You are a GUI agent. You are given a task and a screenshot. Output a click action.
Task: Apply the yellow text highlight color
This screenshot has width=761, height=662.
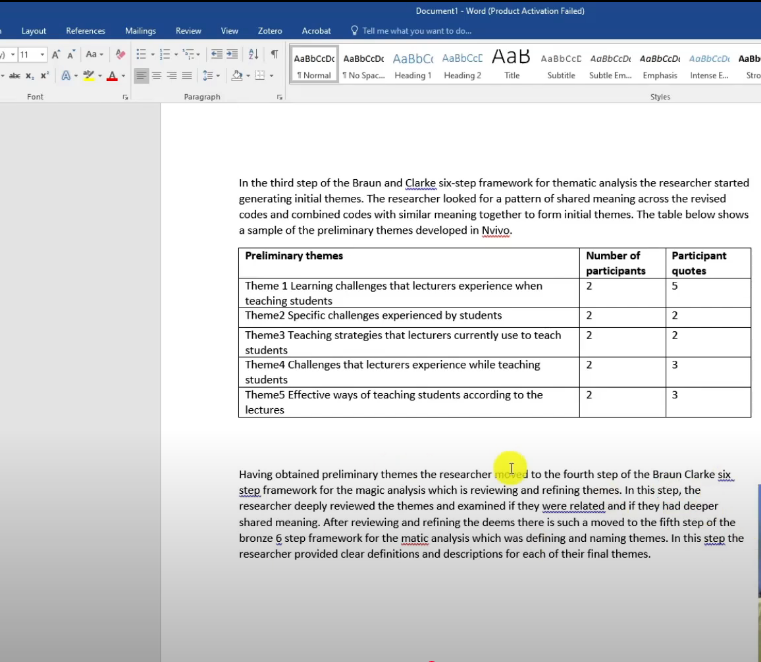pos(88,76)
